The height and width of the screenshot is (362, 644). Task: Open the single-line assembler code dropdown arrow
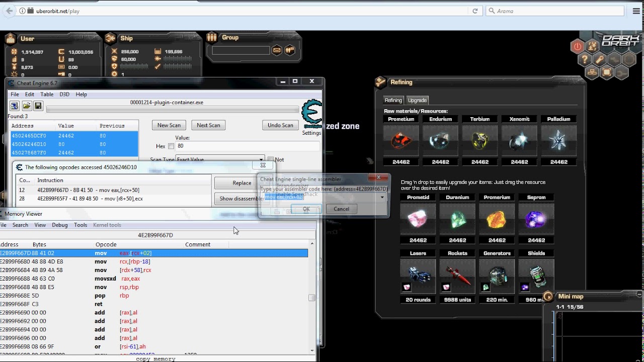[x=382, y=197]
